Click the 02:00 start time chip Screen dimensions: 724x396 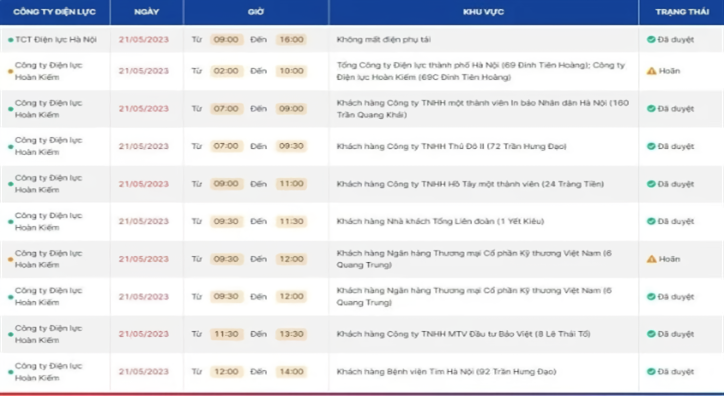point(226,71)
